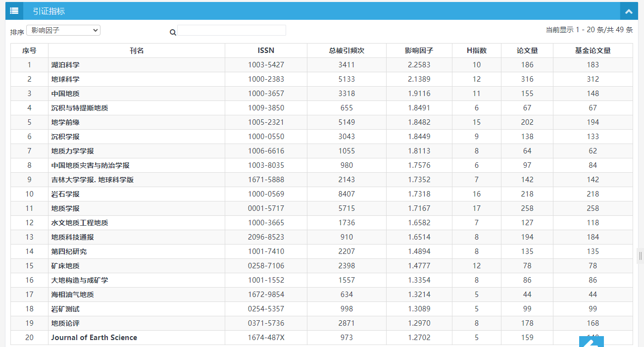Click the 基金论文量 column header
Screen dimensions: 644x347
coord(593,50)
